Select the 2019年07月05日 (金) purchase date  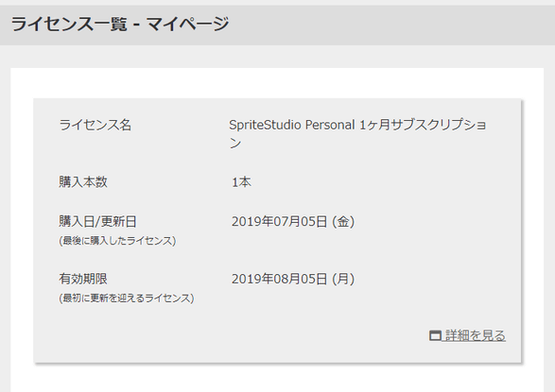tap(293, 222)
